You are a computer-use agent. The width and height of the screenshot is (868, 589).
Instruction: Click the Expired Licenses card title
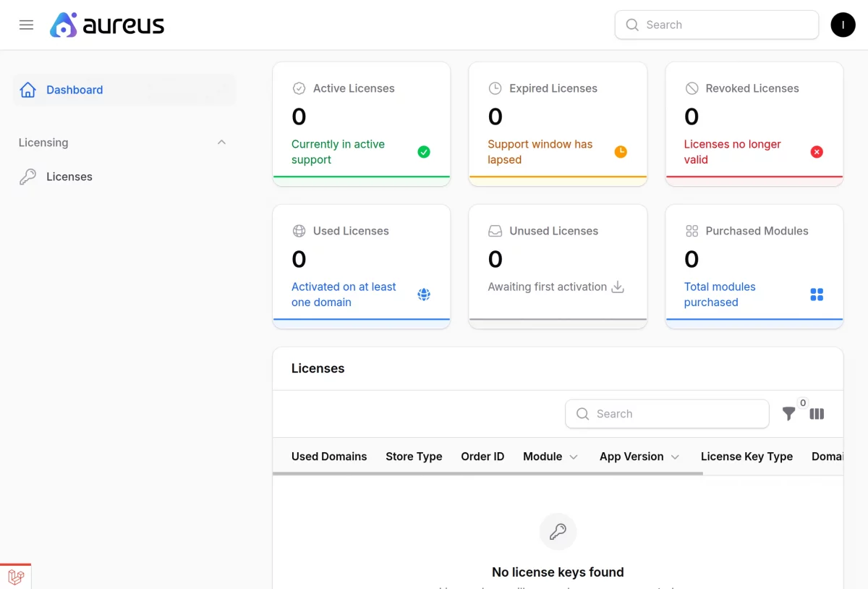click(553, 88)
